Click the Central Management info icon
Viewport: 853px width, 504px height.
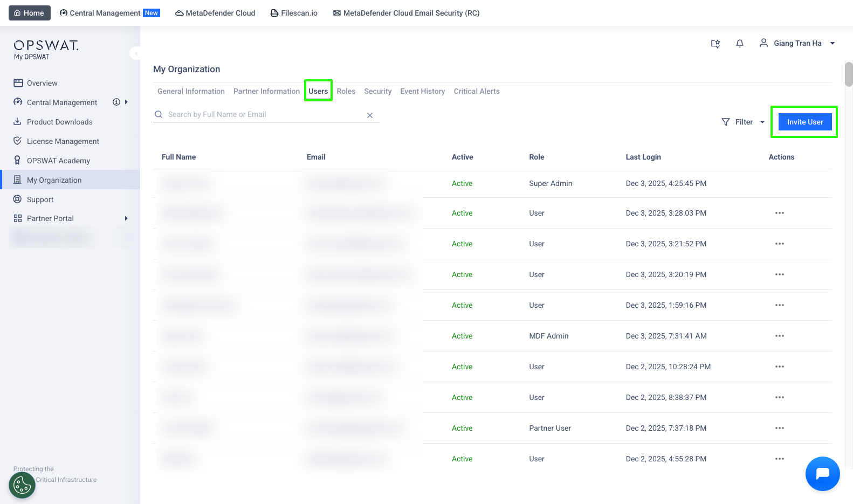(116, 102)
